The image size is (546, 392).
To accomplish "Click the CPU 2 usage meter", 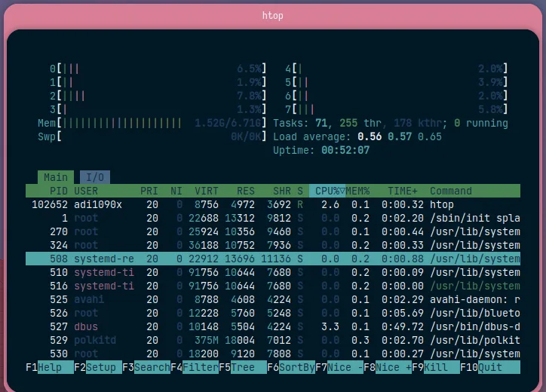I will 158,96.
